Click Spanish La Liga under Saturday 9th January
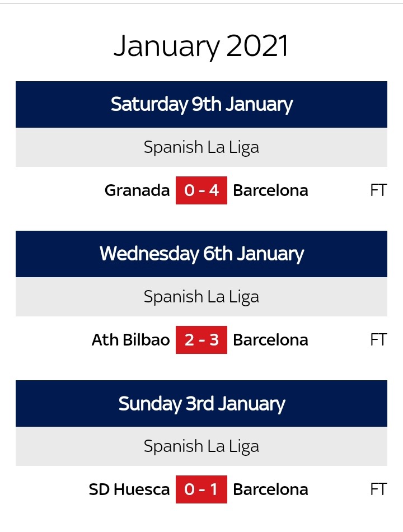 pyautogui.click(x=201, y=147)
